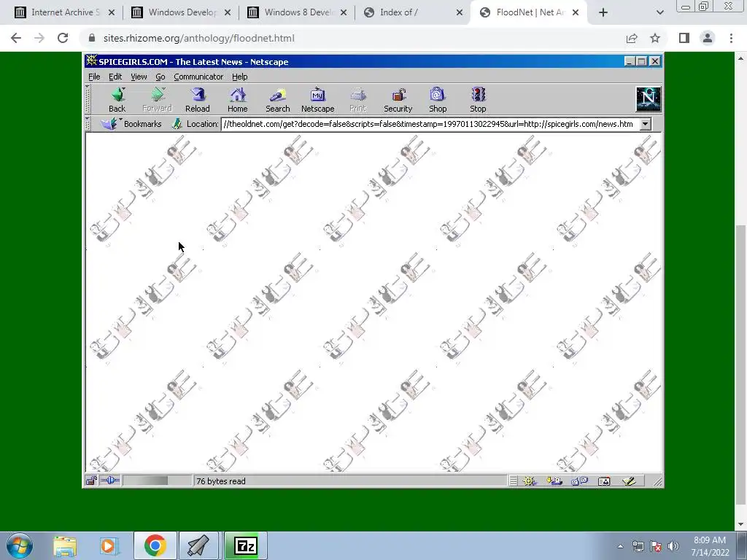Screen dimensions: 747x560
Task: Open Mail inbox from component bar
Action: click(x=554, y=481)
